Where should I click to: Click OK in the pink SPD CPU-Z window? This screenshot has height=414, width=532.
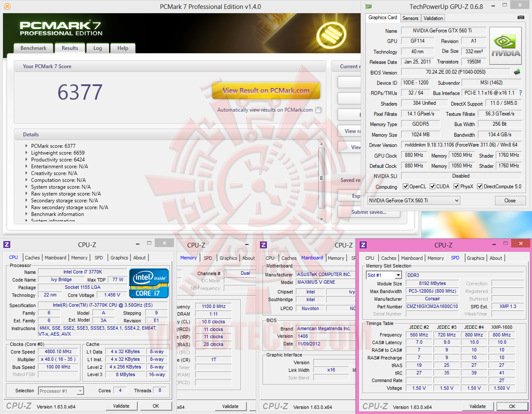pos(512,406)
